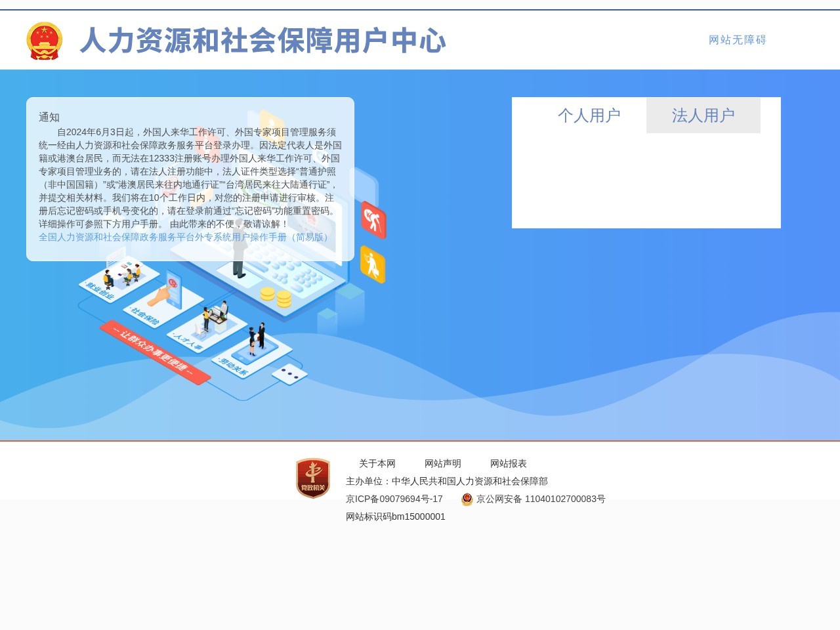Open the 网站报表 footer link
Screen dimensions: 840x630
click(x=509, y=463)
